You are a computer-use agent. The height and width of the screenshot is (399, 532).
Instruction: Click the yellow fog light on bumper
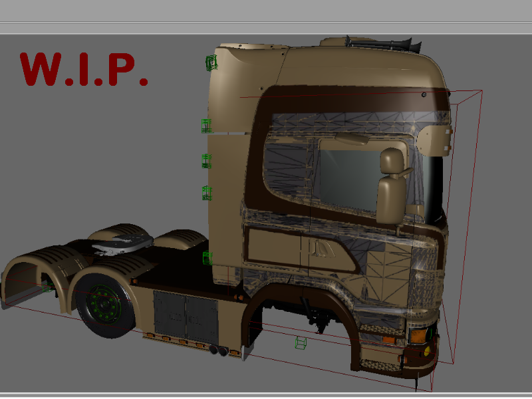click(427, 351)
